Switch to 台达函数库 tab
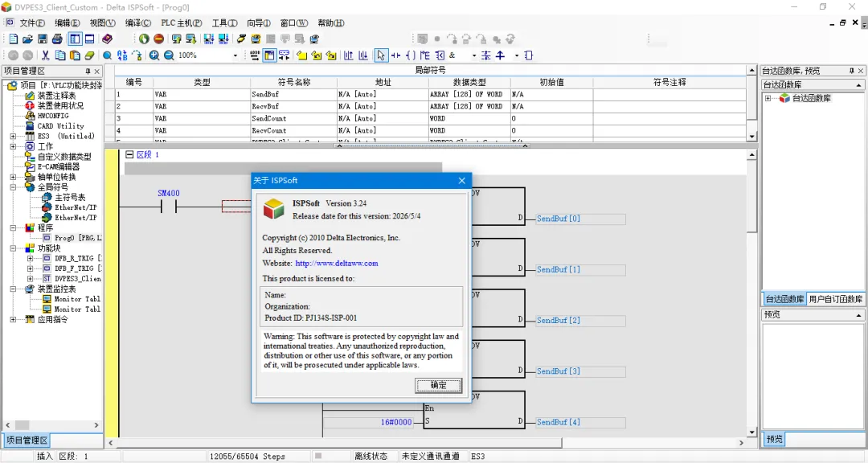 [x=784, y=298]
